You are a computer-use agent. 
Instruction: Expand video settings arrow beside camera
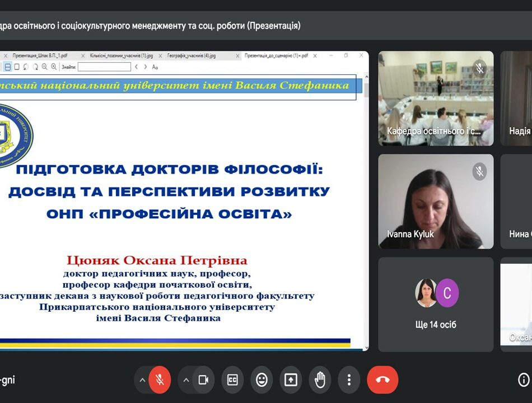(x=186, y=380)
